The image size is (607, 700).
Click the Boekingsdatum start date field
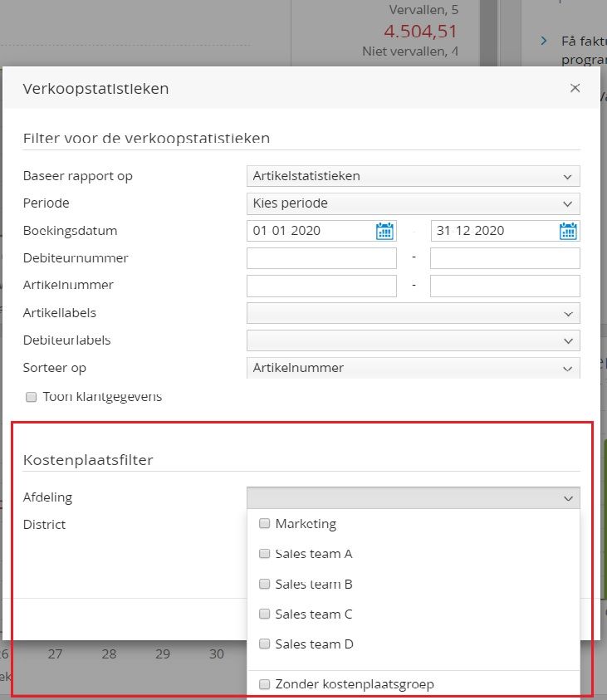click(x=321, y=231)
